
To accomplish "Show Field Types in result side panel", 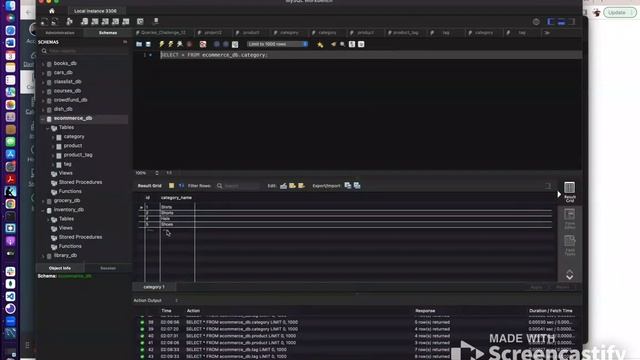I will [x=570, y=245].
